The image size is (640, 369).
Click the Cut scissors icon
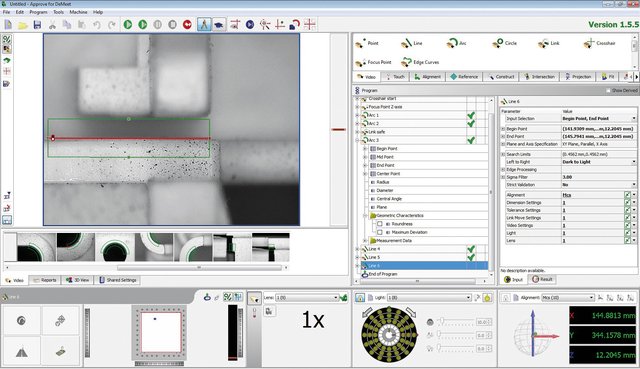(x=52, y=25)
